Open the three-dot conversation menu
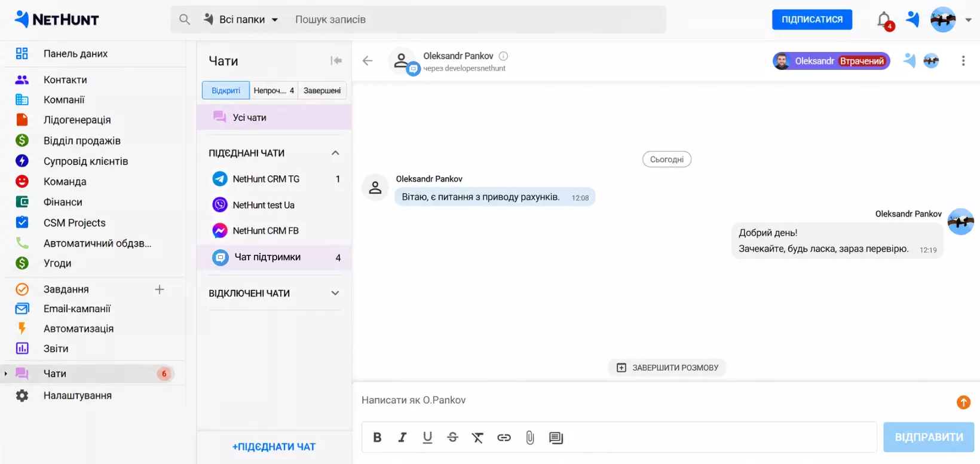This screenshot has width=980, height=464. [x=963, y=60]
